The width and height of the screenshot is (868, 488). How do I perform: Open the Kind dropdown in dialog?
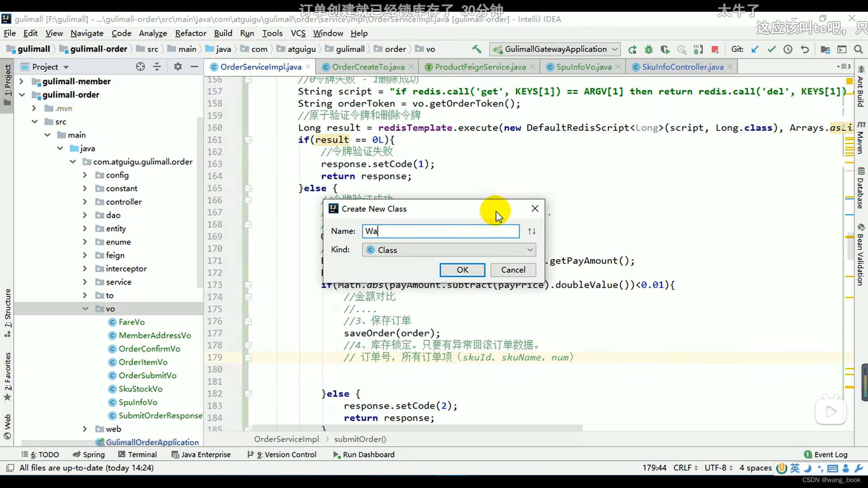[449, 250]
